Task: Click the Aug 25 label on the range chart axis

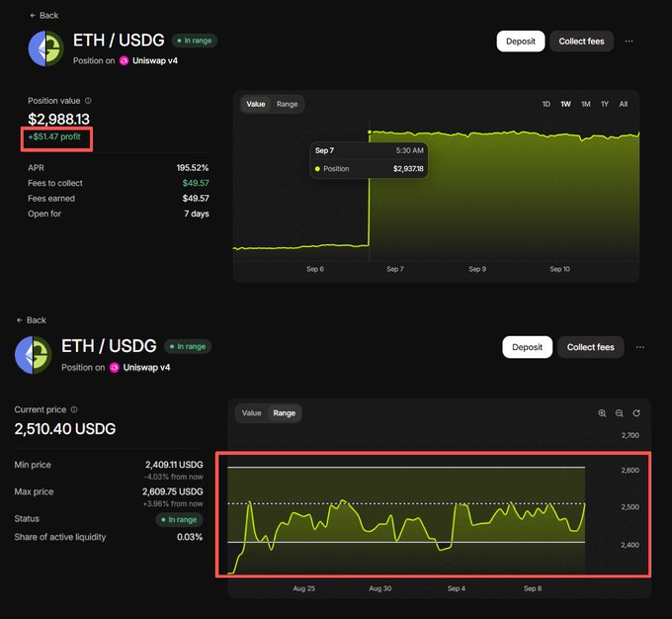Action: tap(303, 588)
